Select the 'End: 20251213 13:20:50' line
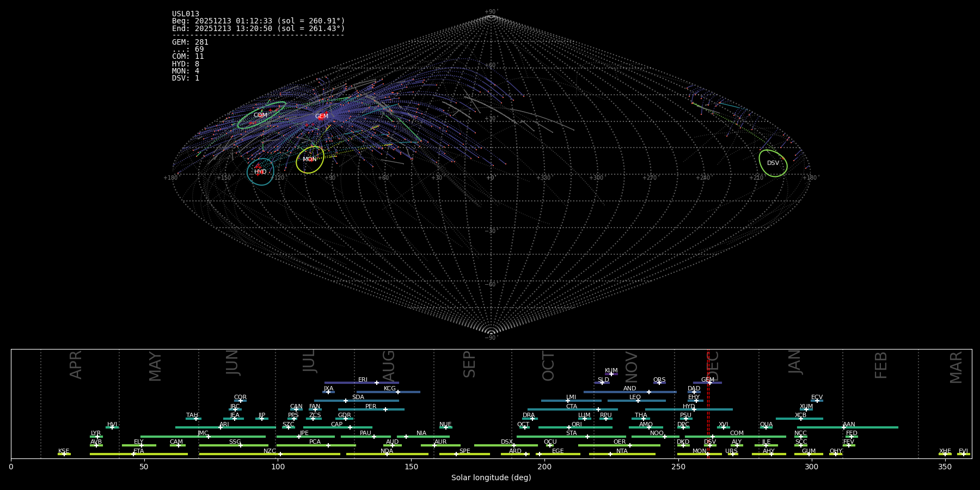Image resolution: width=980 pixels, height=490 pixels. (x=259, y=28)
